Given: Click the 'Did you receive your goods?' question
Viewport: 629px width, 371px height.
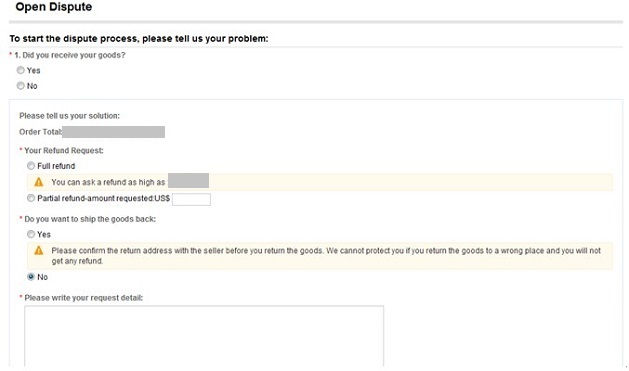Looking at the screenshot, I should click(70, 55).
